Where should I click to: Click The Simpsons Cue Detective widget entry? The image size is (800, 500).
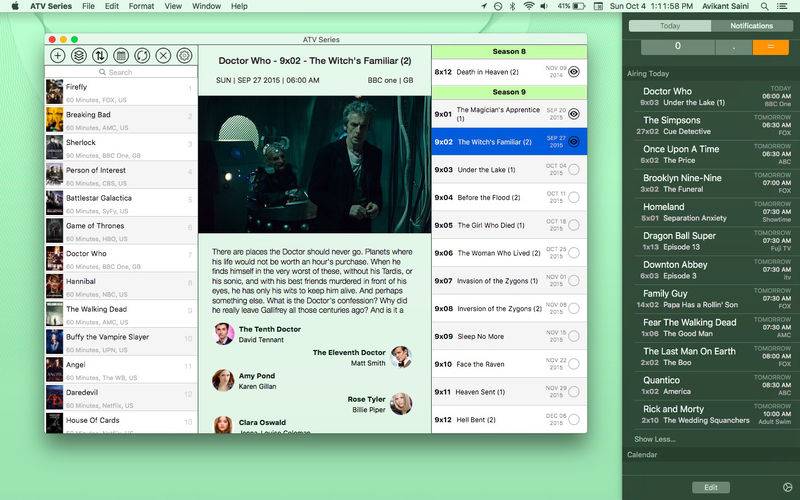[x=713, y=126]
